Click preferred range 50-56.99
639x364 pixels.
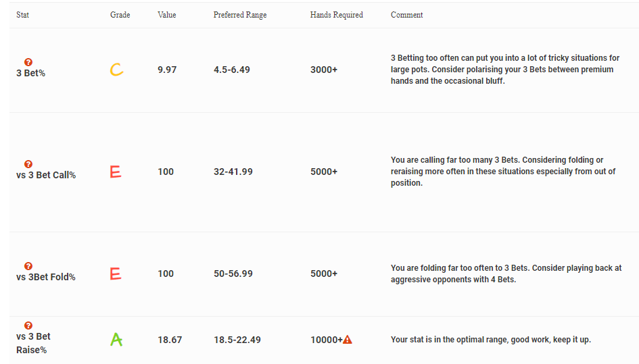coord(233,274)
